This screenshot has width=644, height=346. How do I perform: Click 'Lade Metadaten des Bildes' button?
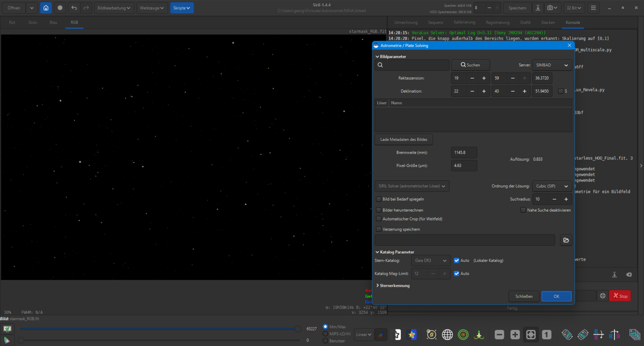click(x=404, y=140)
